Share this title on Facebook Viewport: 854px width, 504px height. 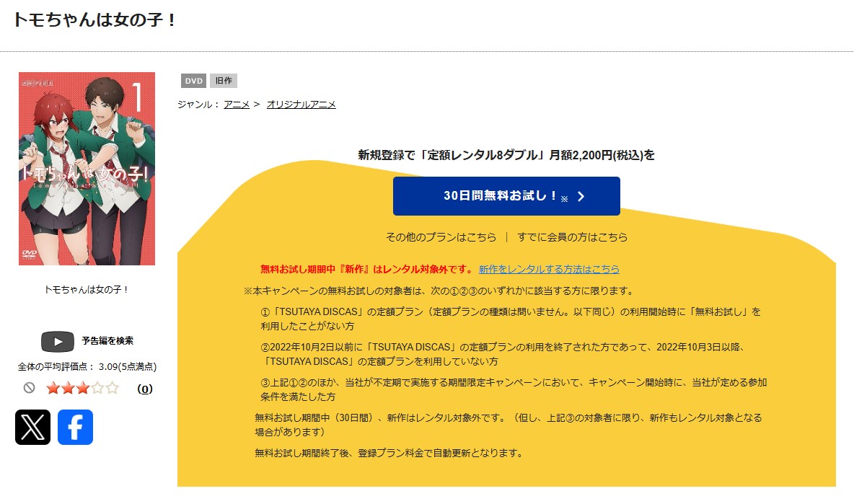tap(75, 427)
